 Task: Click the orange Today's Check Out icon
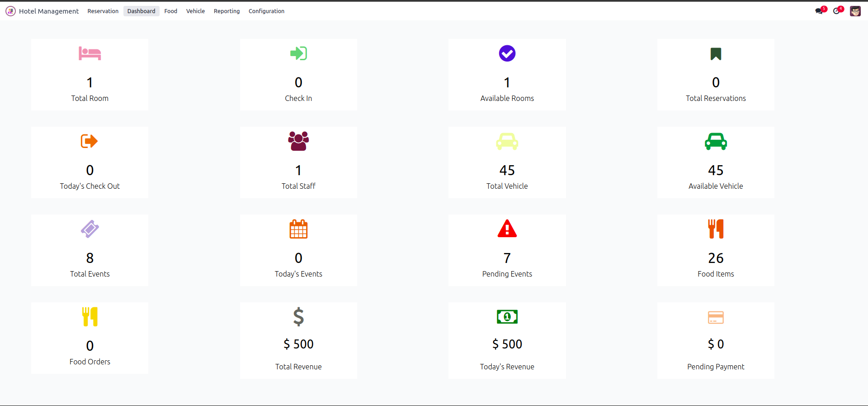coord(90,141)
